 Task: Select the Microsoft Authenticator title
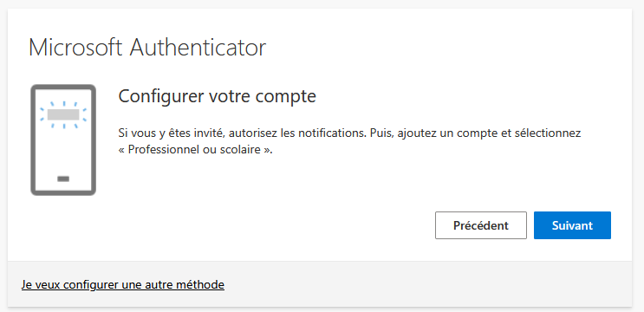click(x=147, y=48)
